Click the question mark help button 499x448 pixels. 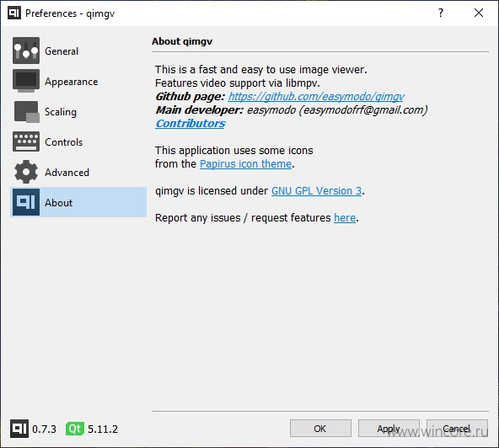coord(441,13)
